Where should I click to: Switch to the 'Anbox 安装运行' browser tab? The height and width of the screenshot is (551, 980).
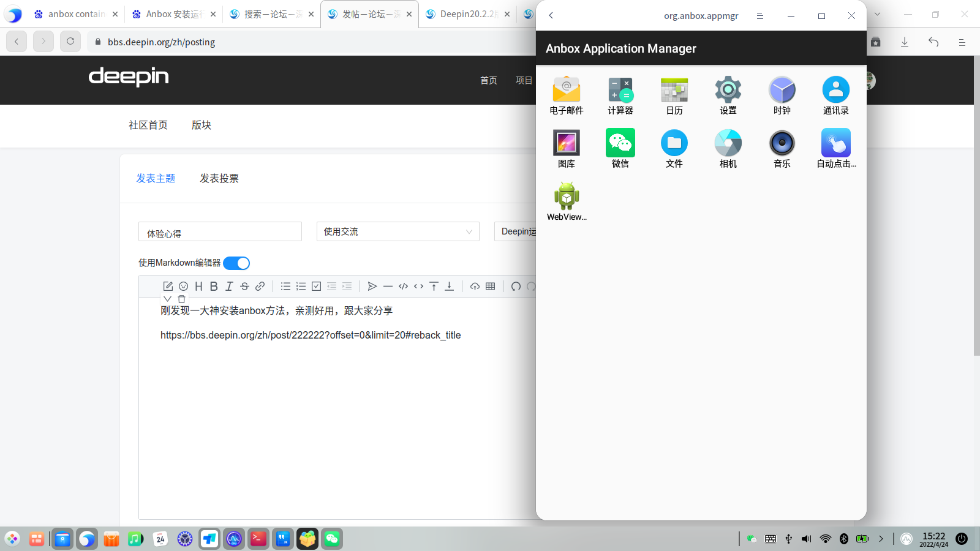173,14
